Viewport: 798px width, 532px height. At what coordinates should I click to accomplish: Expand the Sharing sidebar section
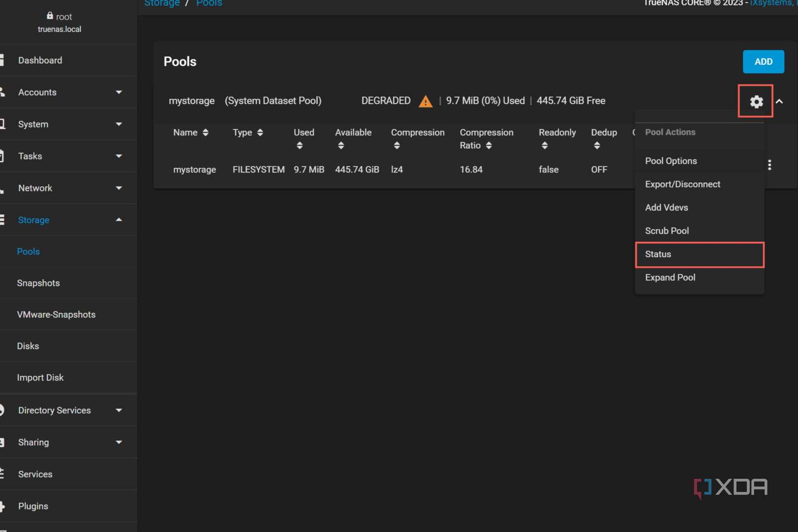point(68,443)
